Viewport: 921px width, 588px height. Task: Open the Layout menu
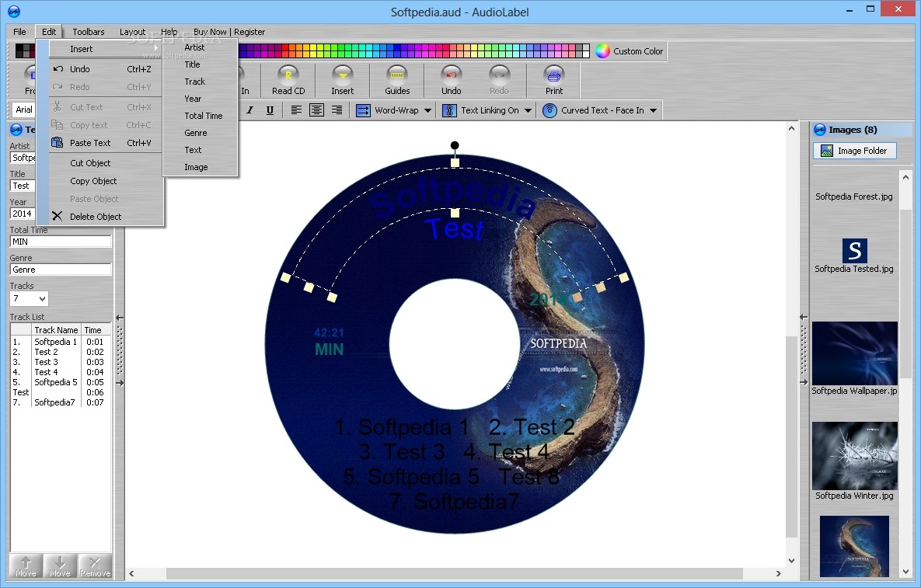pyautogui.click(x=132, y=32)
